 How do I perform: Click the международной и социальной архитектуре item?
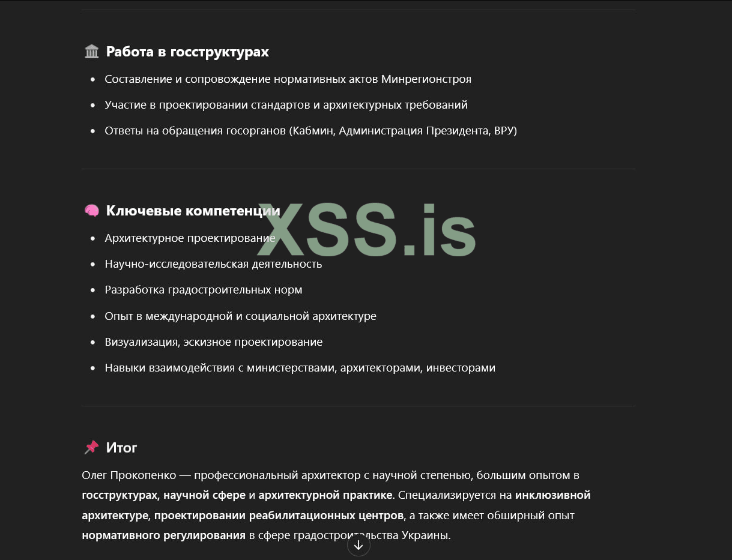tap(240, 316)
